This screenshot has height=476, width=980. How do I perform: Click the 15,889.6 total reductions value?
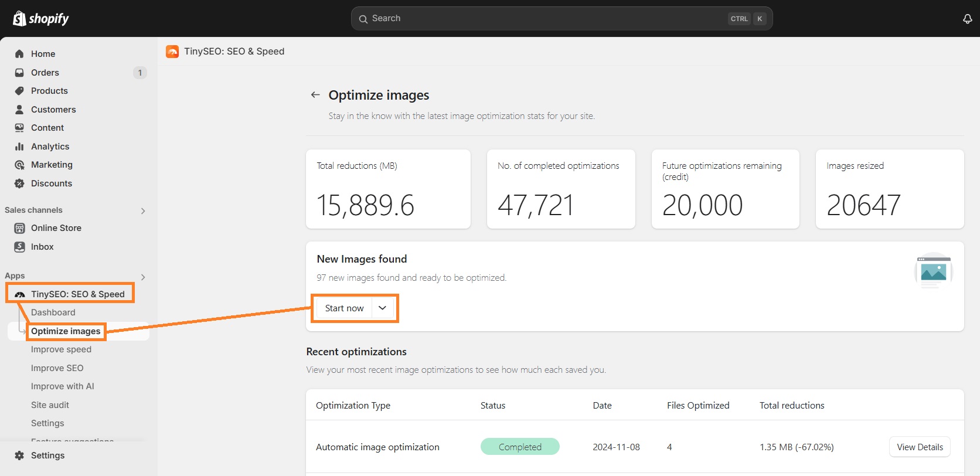point(365,205)
